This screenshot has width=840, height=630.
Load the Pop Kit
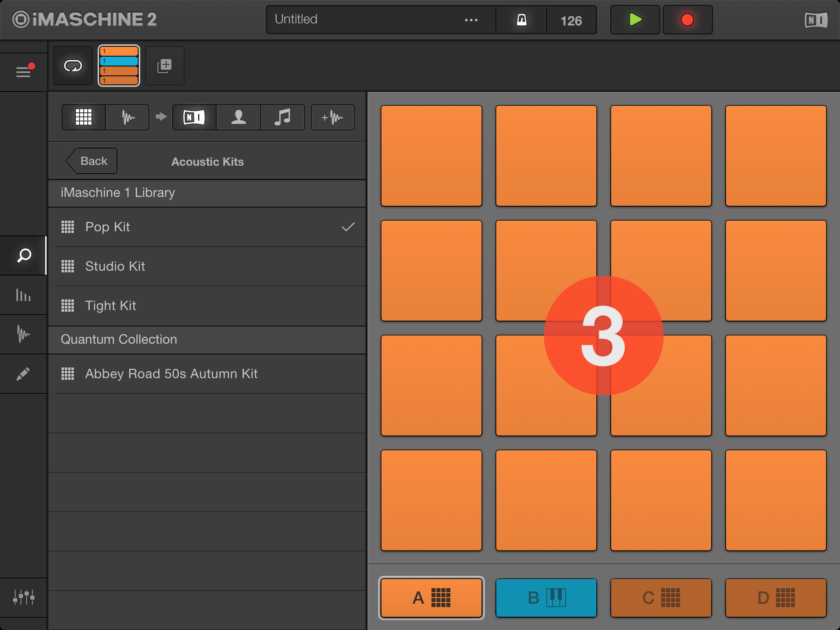tap(207, 227)
